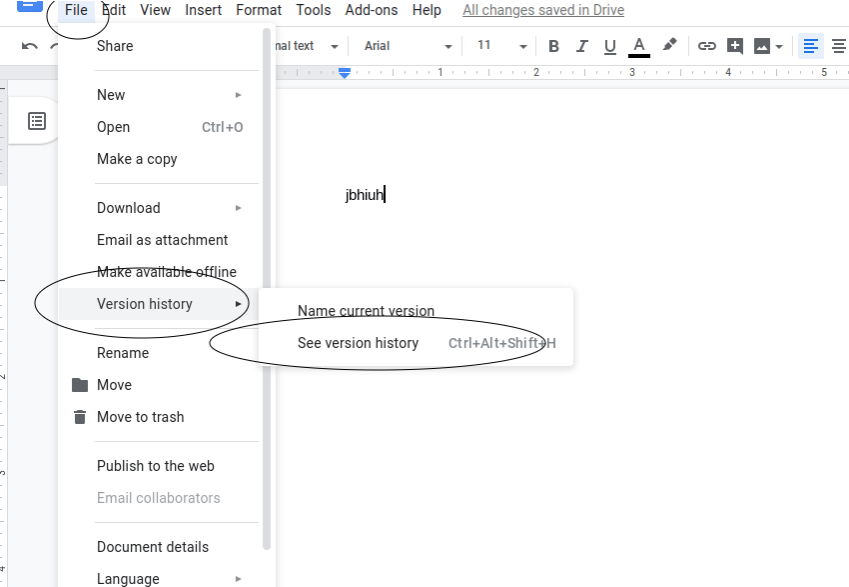This screenshot has width=849, height=587.
Task: Open the Arial font dropdown
Action: tap(408, 46)
